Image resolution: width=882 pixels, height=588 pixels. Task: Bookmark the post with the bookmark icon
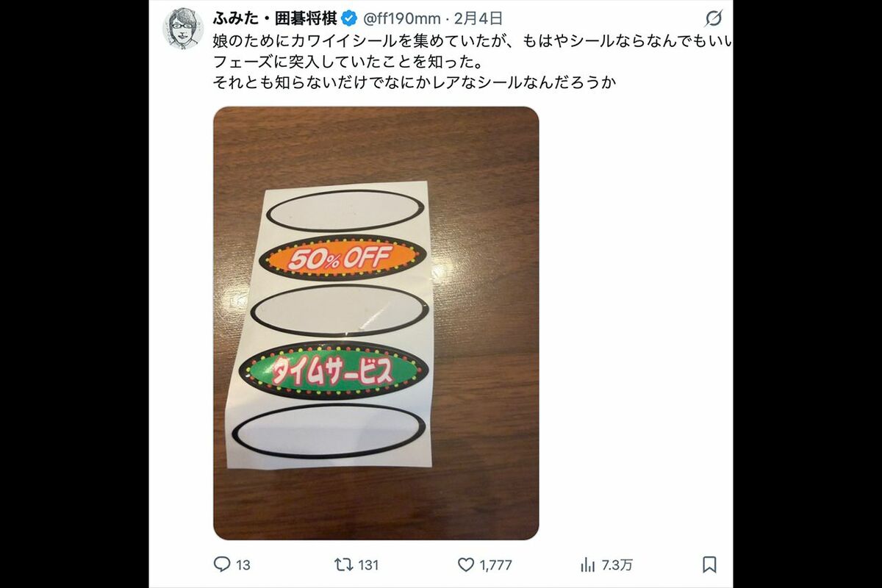pyautogui.click(x=709, y=564)
